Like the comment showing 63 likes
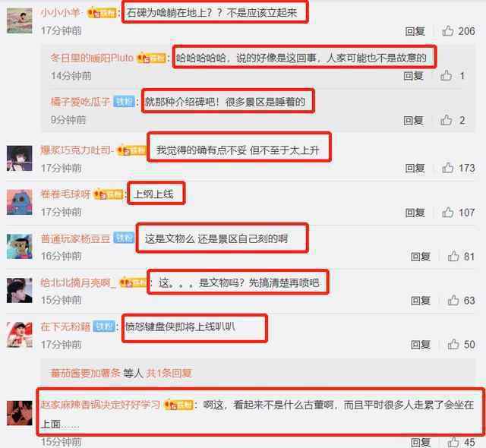486x448 pixels. tap(453, 300)
